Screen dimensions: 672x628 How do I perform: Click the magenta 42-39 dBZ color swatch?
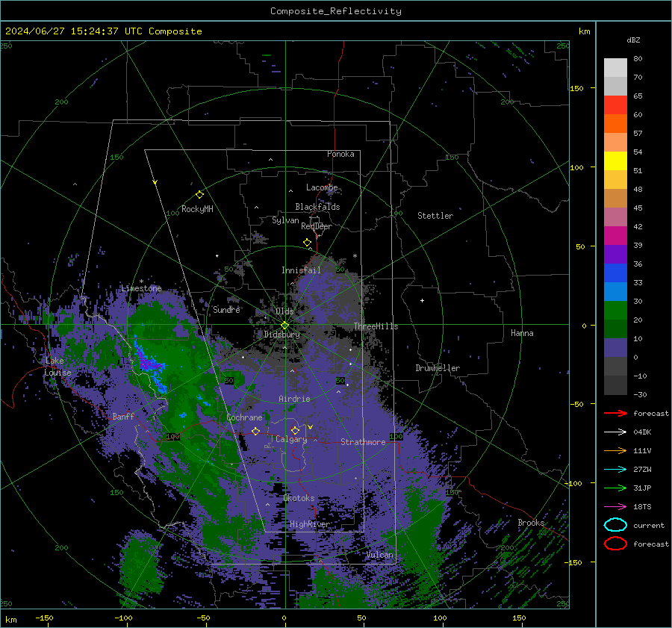pos(615,235)
